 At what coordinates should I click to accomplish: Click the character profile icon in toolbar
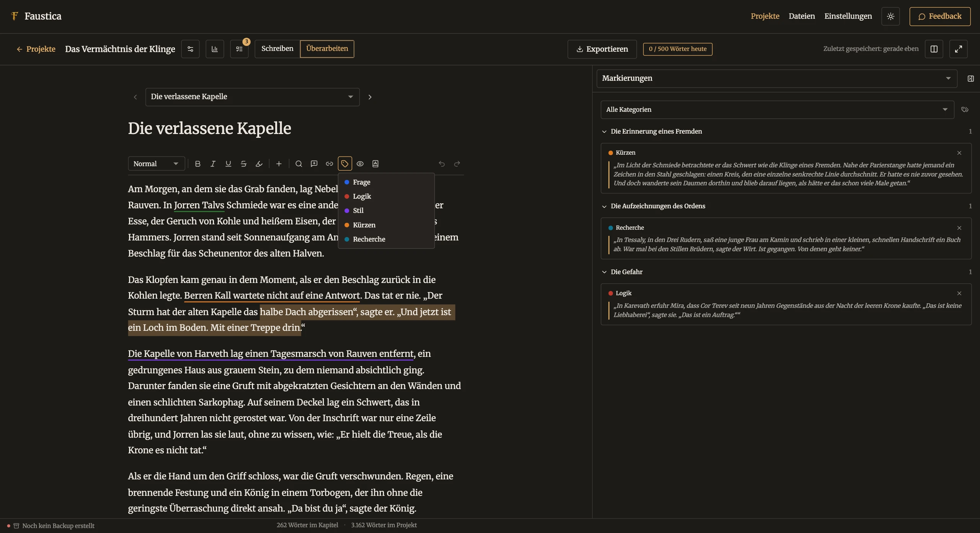(x=375, y=164)
